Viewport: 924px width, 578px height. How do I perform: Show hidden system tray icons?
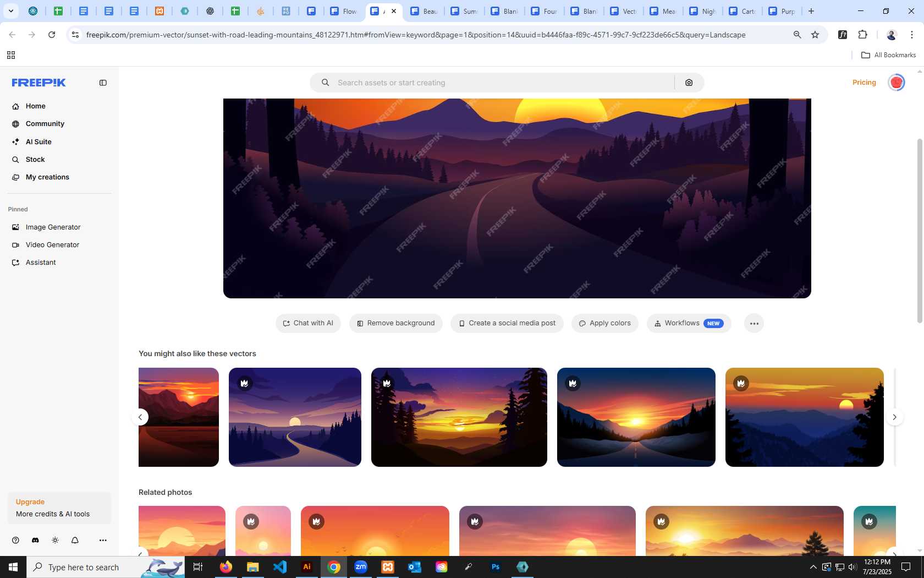(813, 567)
